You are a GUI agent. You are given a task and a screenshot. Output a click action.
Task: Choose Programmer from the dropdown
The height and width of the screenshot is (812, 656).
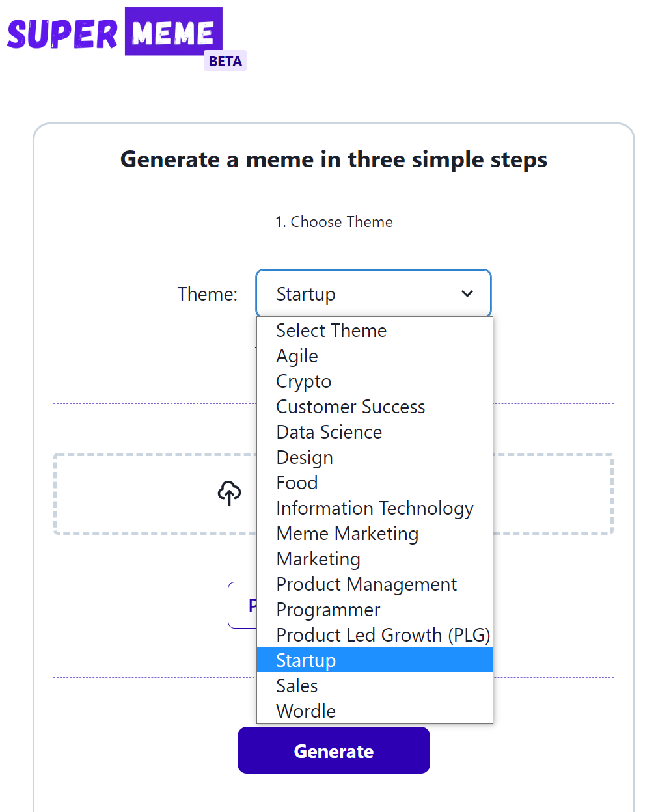(328, 610)
